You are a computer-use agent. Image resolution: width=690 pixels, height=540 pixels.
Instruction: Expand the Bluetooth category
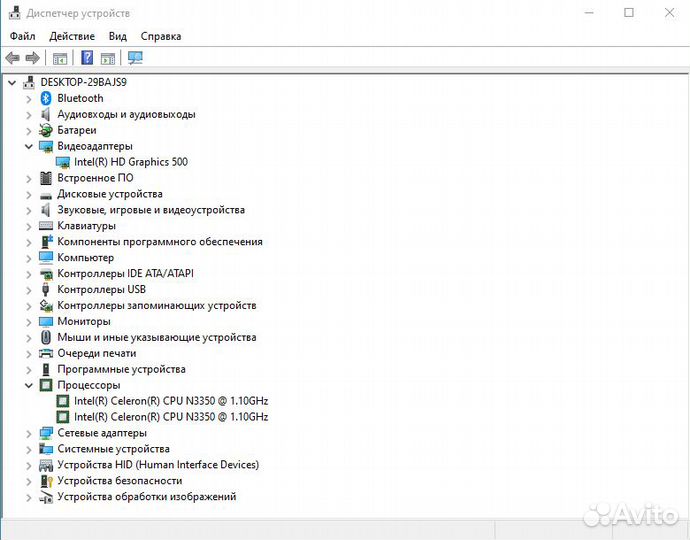29,99
